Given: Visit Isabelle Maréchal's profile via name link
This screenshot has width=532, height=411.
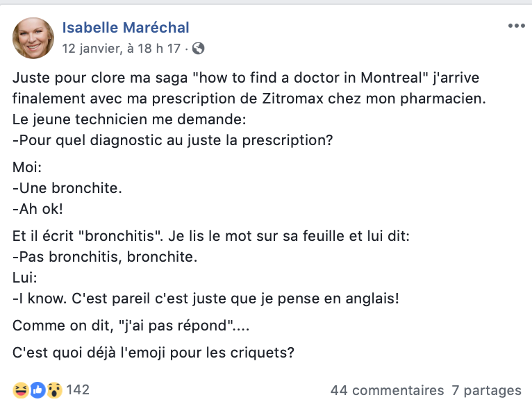Looking at the screenshot, I should pos(126,28).
